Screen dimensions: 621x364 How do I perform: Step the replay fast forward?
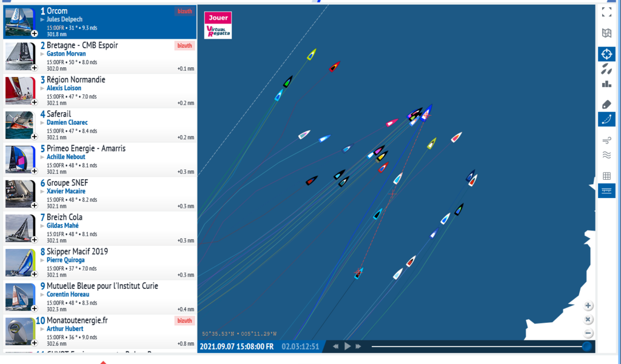pyautogui.click(x=358, y=346)
